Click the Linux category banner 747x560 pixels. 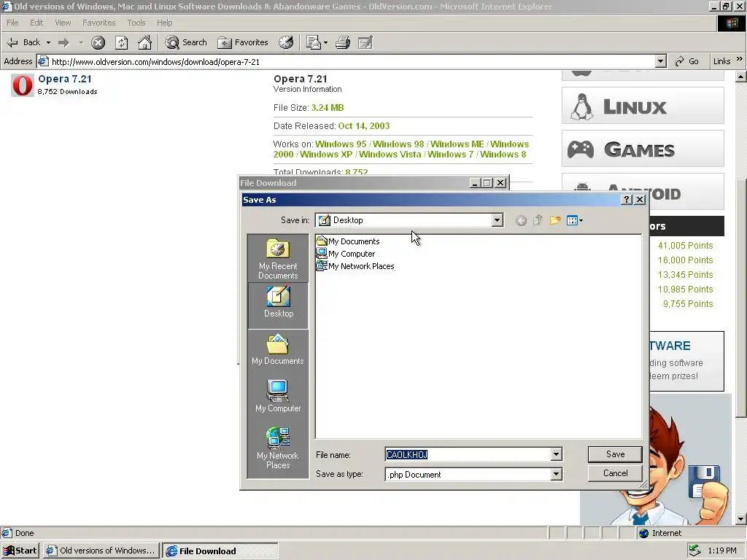643,106
